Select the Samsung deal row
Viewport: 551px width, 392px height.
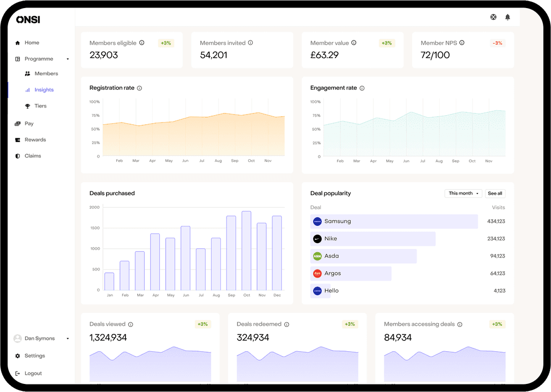[394, 221]
